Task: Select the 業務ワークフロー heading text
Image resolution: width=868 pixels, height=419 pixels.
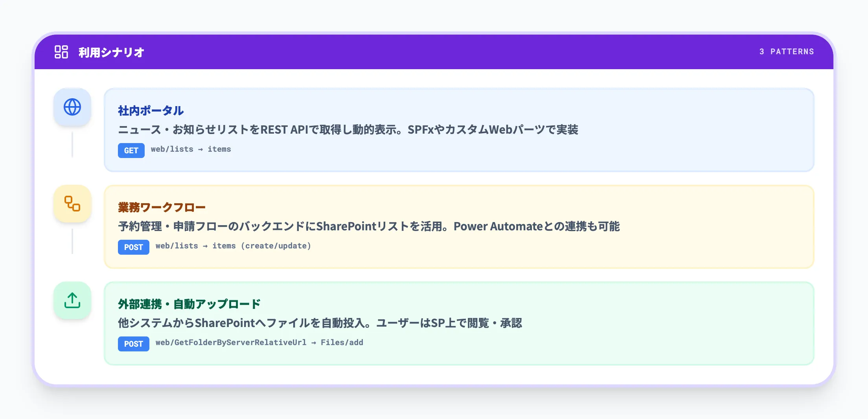Action: click(x=162, y=207)
